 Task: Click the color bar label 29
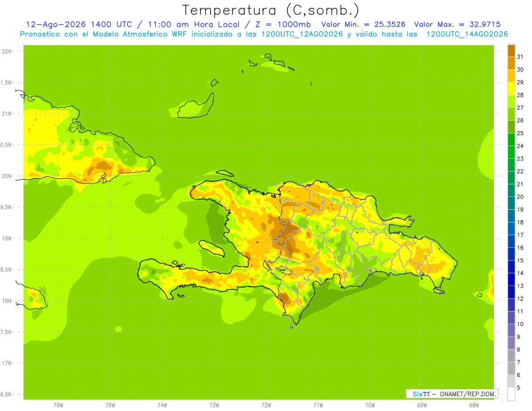(520, 82)
